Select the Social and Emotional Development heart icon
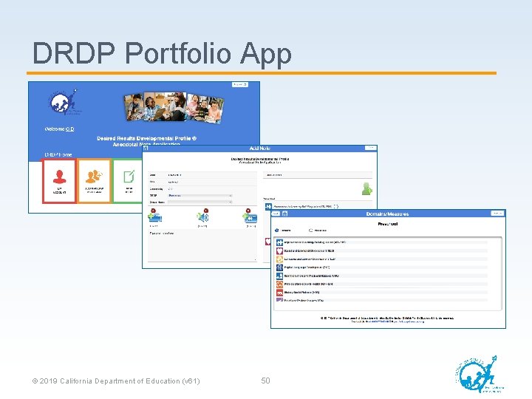The image size is (532, 399). pyautogui.click(x=279, y=251)
